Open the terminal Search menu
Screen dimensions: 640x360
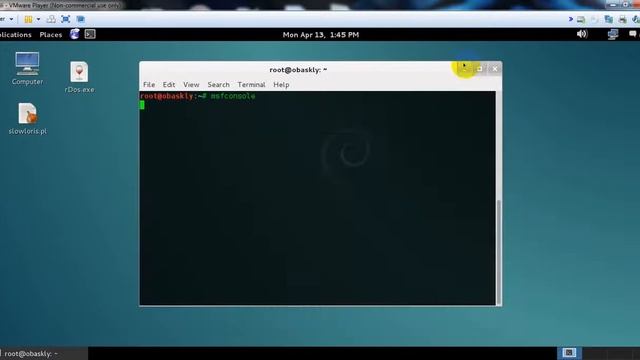pyautogui.click(x=218, y=84)
